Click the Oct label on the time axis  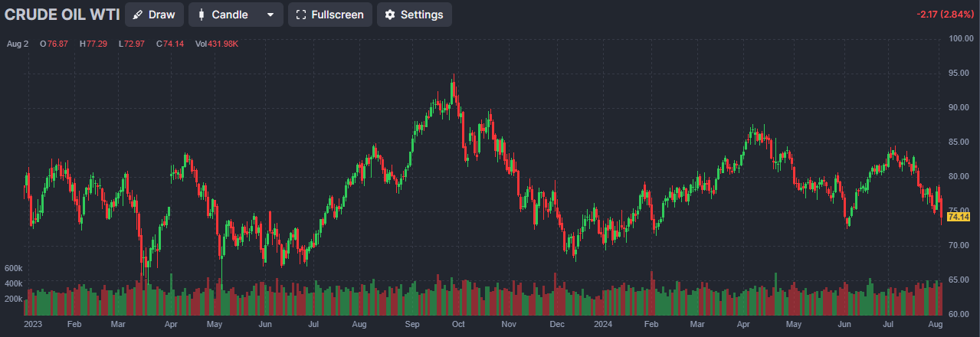pyautogui.click(x=458, y=324)
